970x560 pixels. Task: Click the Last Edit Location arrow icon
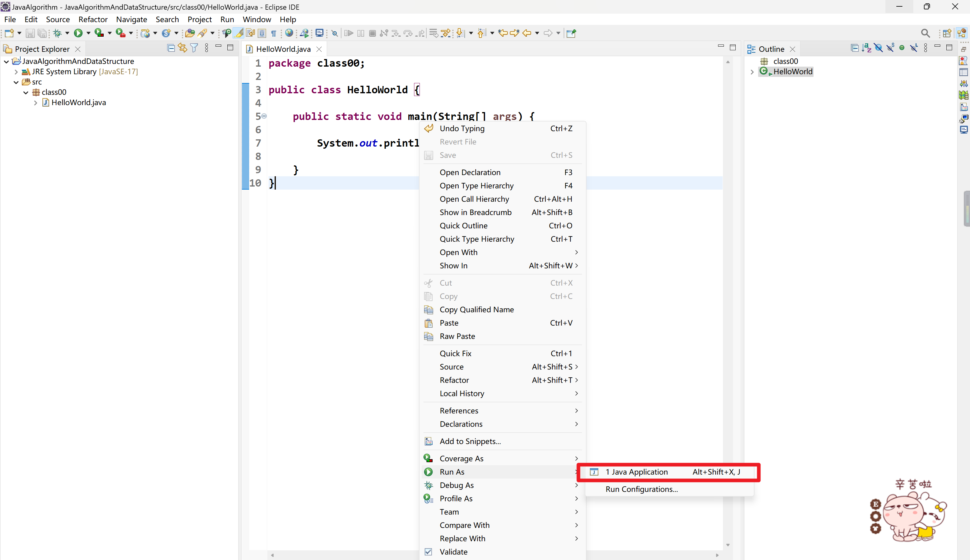503,33
